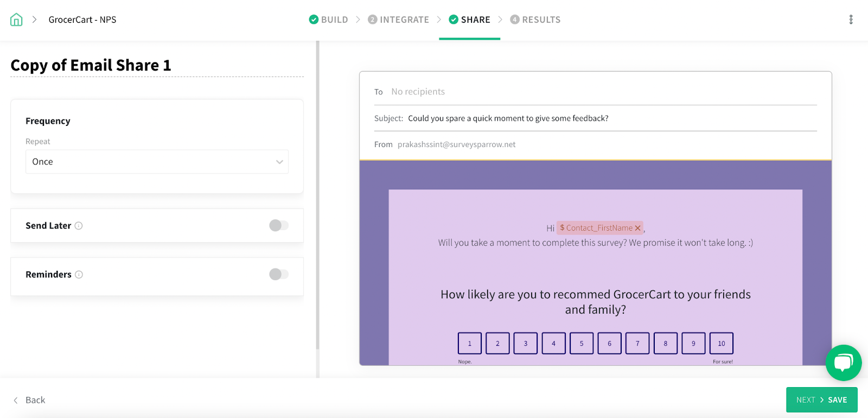Open the Results step tab

click(x=535, y=20)
